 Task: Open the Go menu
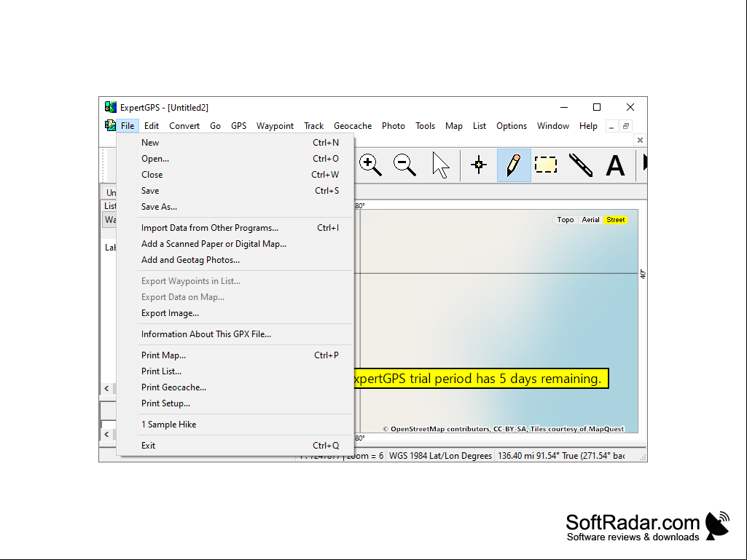point(215,126)
